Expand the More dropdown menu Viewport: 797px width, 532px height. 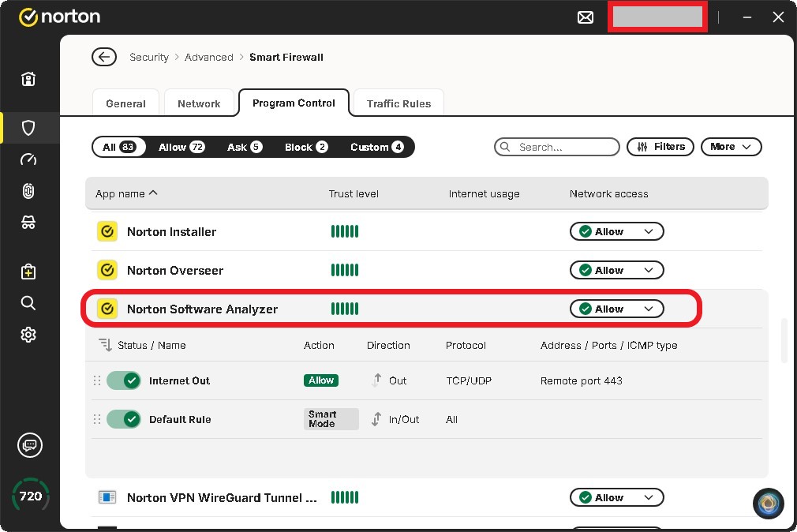[731, 147]
